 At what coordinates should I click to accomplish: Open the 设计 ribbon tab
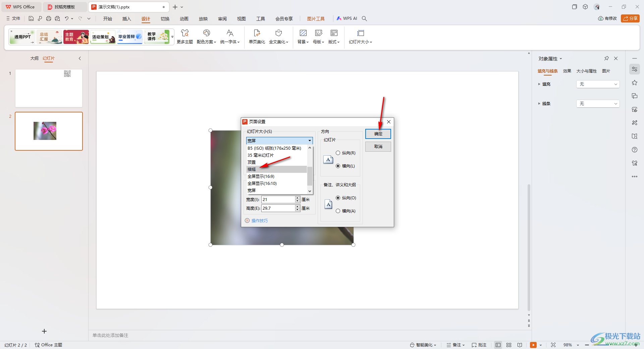point(146,19)
